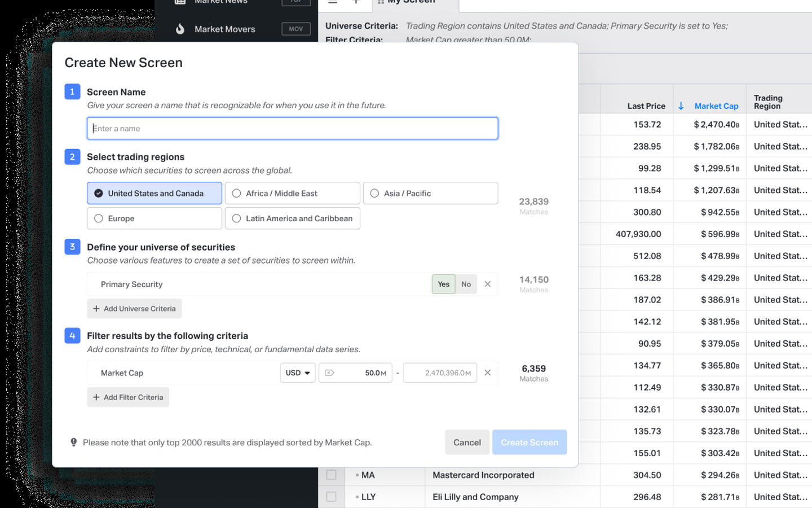Click the LLY ticker symbol
The width and height of the screenshot is (812, 508).
[368, 497]
